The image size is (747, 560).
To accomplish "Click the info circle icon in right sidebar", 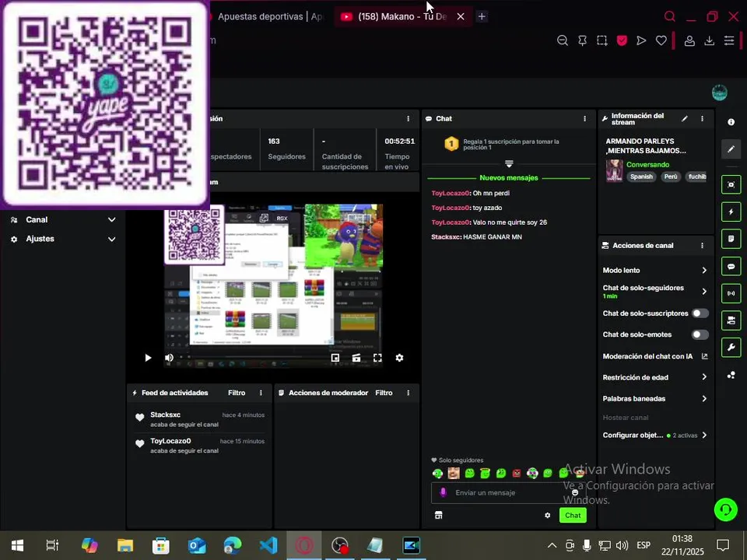I will coord(731,122).
